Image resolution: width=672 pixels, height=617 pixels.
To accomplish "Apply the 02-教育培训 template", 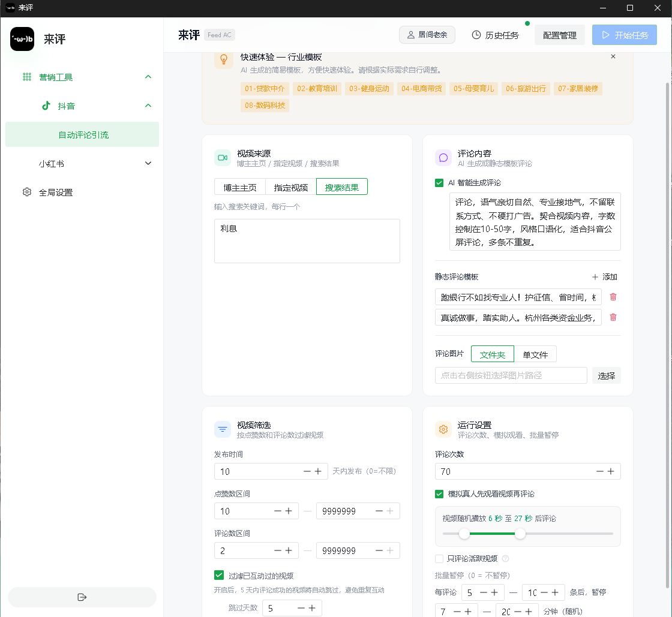I will 317,88.
